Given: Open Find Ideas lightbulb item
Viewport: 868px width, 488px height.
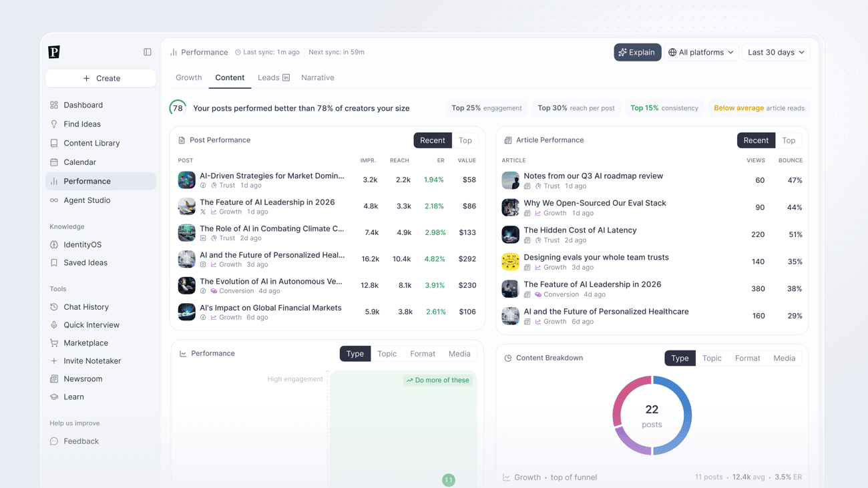Looking at the screenshot, I should (x=101, y=124).
